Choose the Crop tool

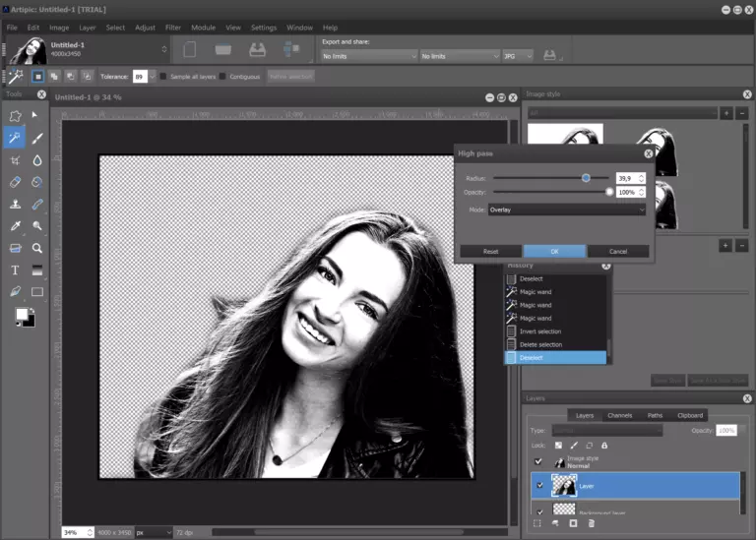[x=15, y=160]
